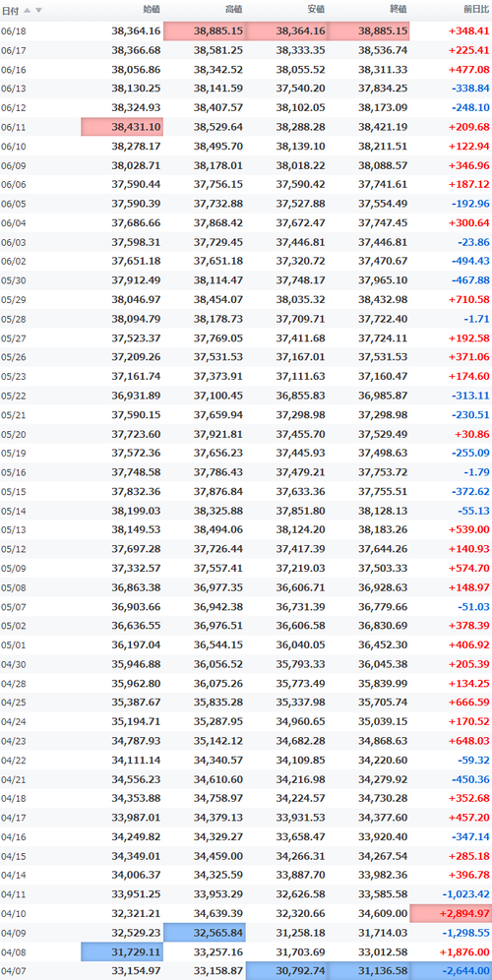Click change value -230.51
Screen dimensions: 492x980
pyautogui.click(x=470, y=414)
